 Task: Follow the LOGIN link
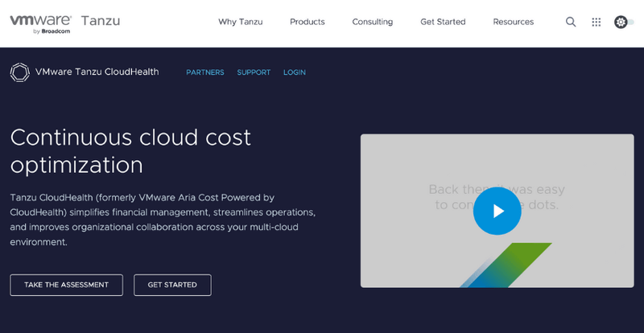[295, 72]
